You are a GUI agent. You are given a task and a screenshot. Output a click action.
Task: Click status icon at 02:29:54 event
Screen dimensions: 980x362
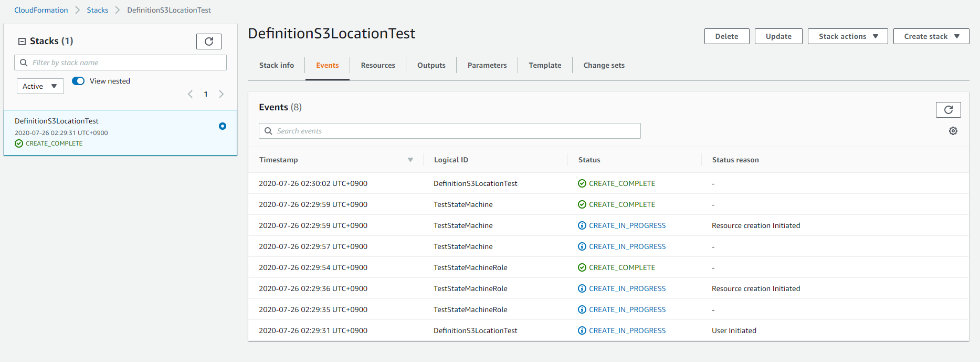coord(582,267)
